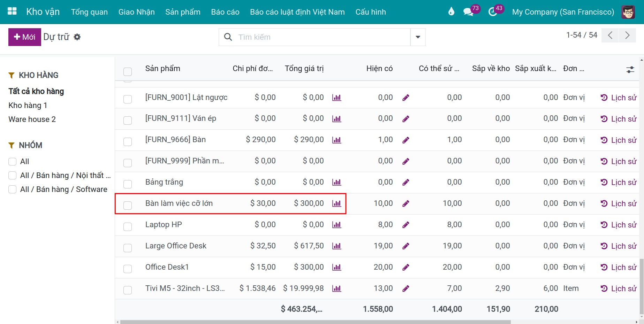The width and height of the screenshot is (644, 324).
Task: Go to next page arrow
Action: click(627, 35)
